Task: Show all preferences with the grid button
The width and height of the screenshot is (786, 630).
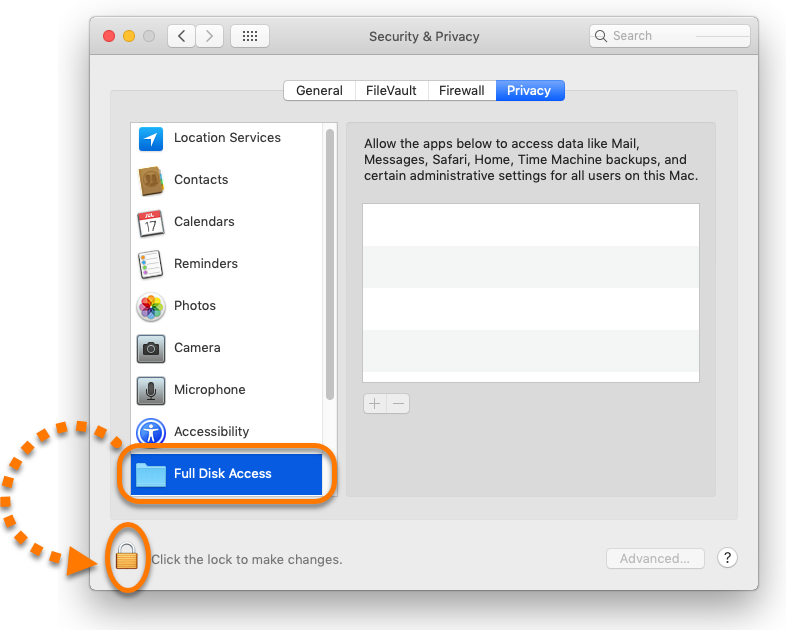Action: pos(250,36)
